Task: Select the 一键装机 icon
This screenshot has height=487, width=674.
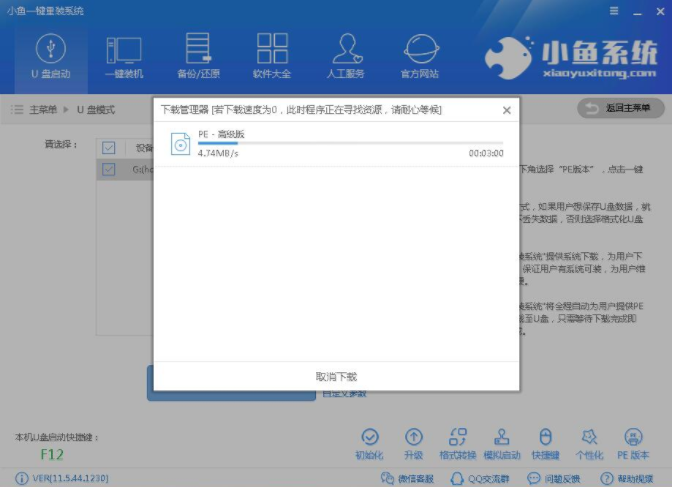Action: pyautogui.click(x=123, y=50)
